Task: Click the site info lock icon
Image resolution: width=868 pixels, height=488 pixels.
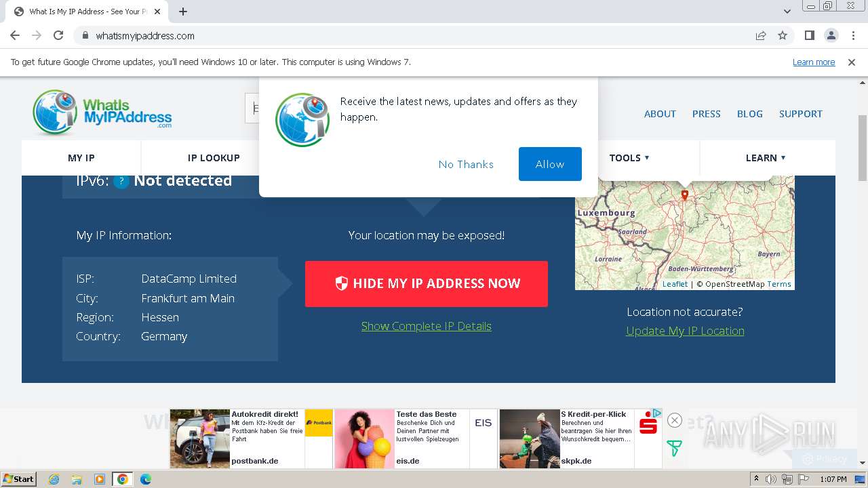Action: pos(85,35)
